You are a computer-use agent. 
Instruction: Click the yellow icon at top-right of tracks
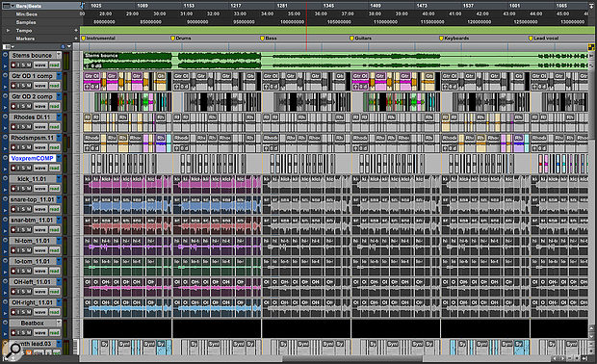tap(591, 47)
